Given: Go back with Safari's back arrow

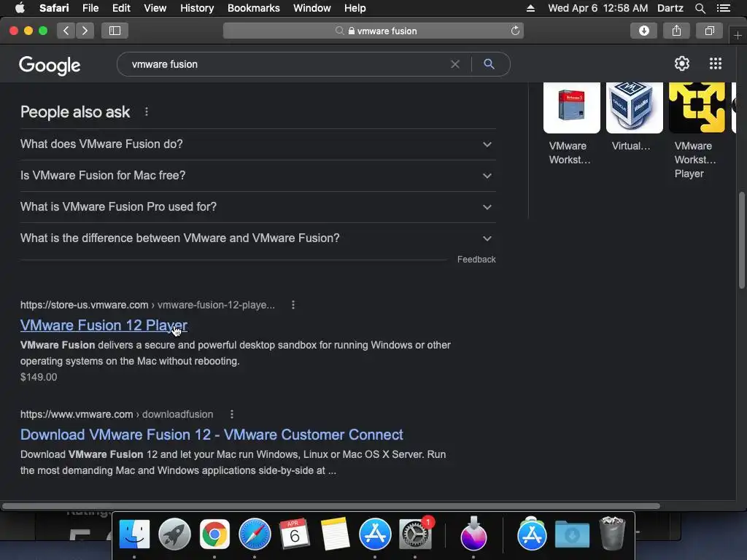Looking at the screenshot, I should point(66,31).
